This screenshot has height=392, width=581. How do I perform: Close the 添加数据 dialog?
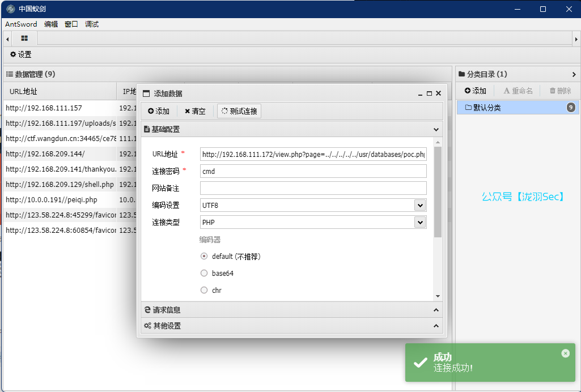tap(438, 93)
